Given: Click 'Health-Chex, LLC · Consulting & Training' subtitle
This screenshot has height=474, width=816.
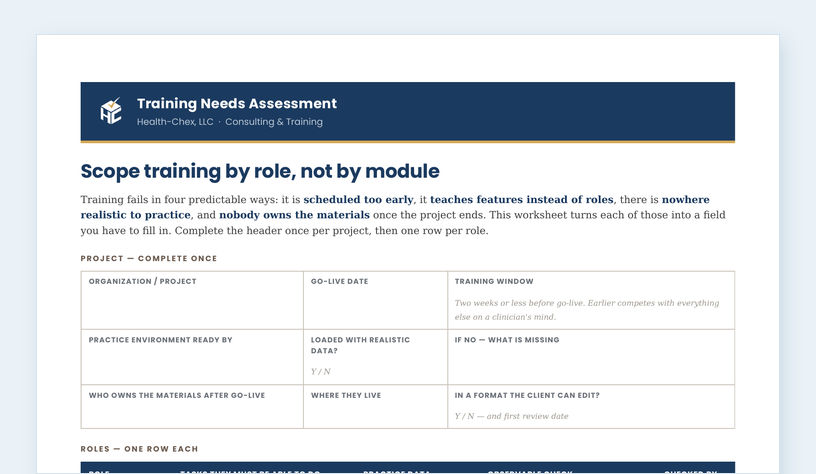Looking at the screenshot, I should pos(230,122).
